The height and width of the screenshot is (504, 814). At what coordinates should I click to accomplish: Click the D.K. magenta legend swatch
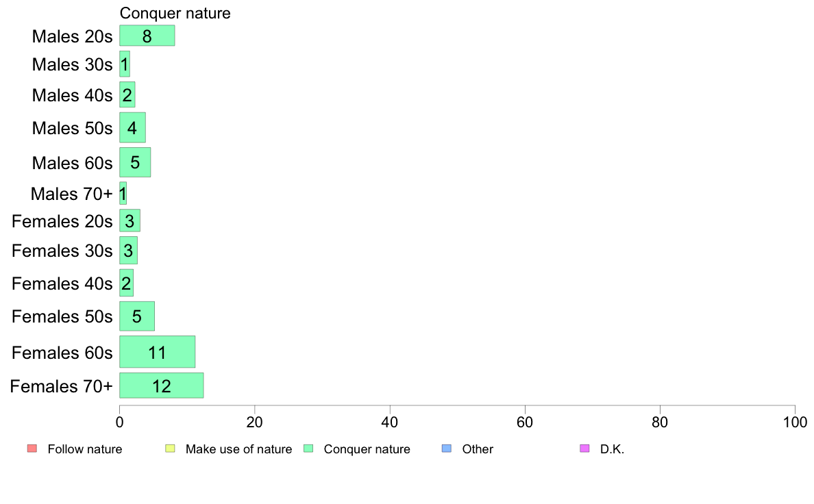click(x=584, y=449)
